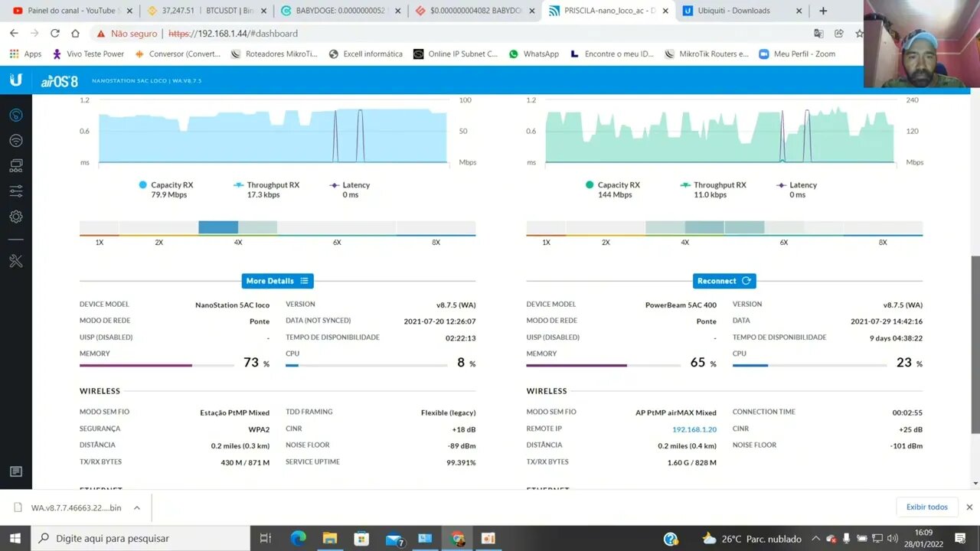This screenshot has width=980, height=551.
Task: Expand the download item options chevron
Action: coord(137,507)
